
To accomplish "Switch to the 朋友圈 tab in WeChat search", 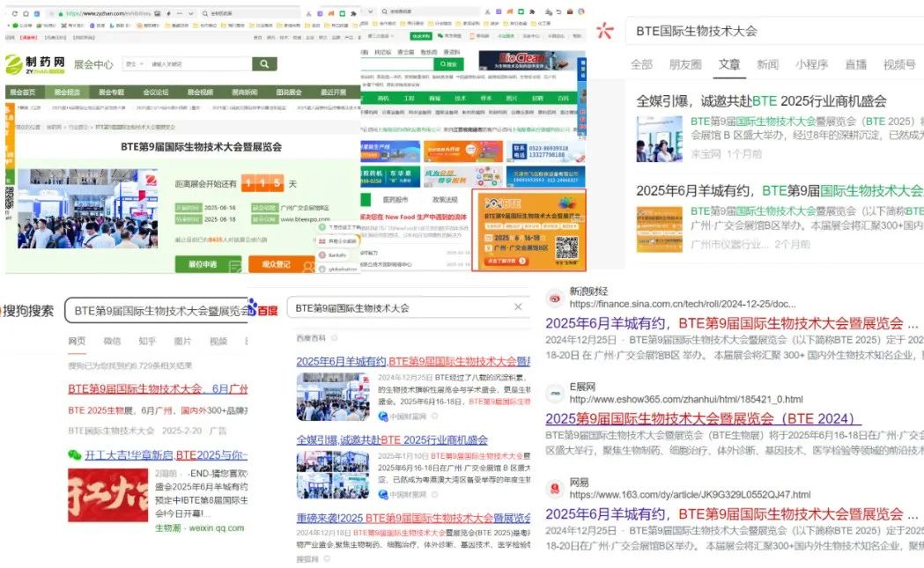I will pyautogui.click(x=685, y=64).
